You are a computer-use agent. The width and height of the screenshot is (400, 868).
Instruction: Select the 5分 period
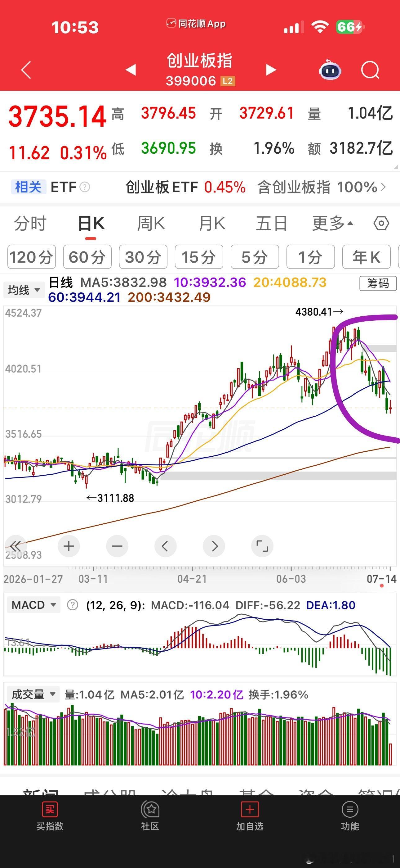(x=255, y=257)
